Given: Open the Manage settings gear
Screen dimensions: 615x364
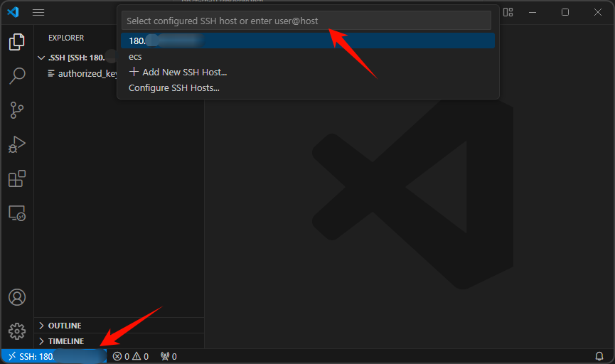Looking at the screenshot, I should pyautogui.click(x=16, y=331).
